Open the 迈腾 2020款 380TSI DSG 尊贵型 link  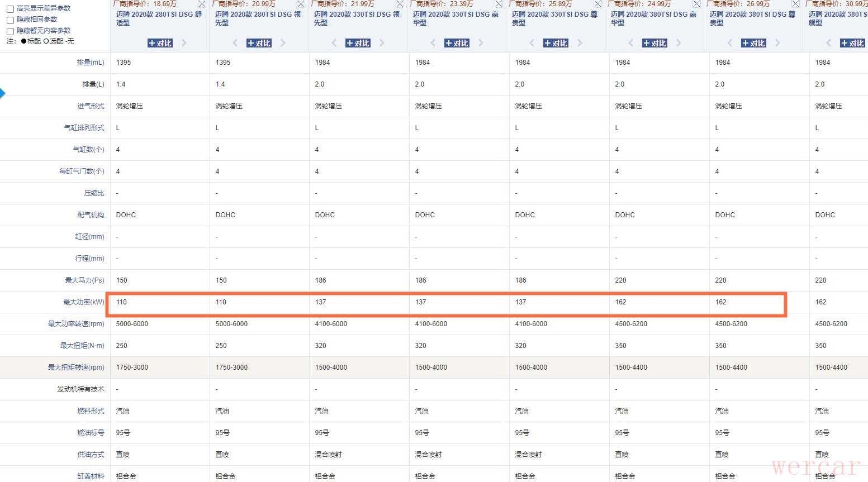[752, 18]
